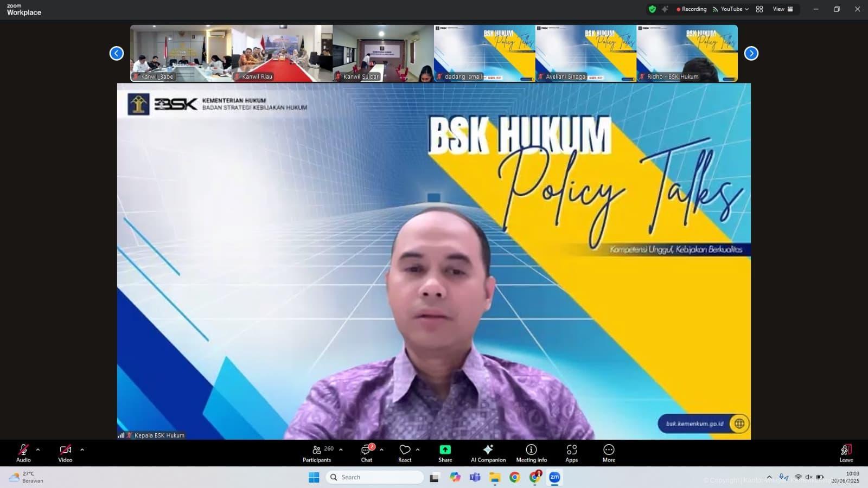Viewport: 868px width, 488px height.
Task: Open Zoom Apps panel
Action: click(571, 453)
